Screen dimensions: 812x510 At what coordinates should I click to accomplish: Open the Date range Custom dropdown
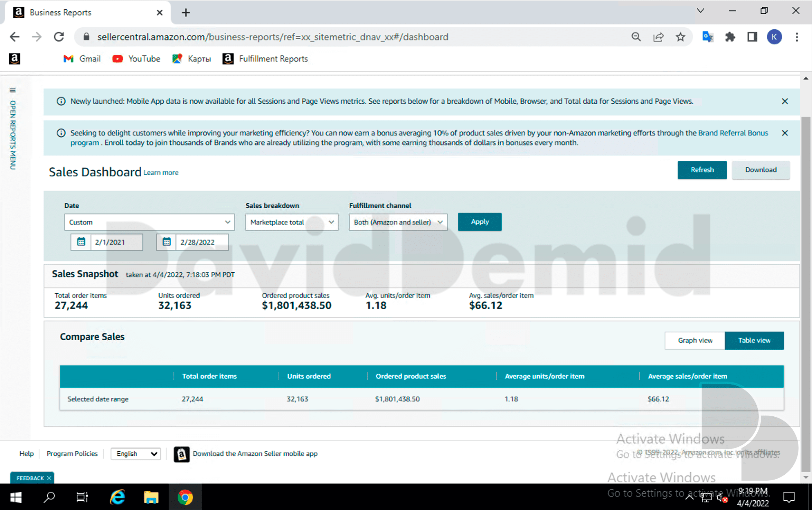coord(149,222)
